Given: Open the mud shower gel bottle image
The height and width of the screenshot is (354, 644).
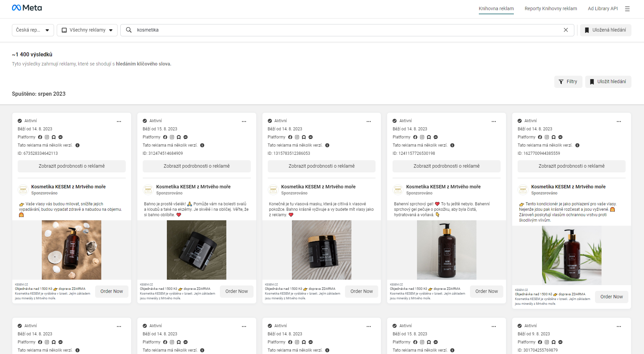Looking at the screenshot, I should click(x=447, y=250).
